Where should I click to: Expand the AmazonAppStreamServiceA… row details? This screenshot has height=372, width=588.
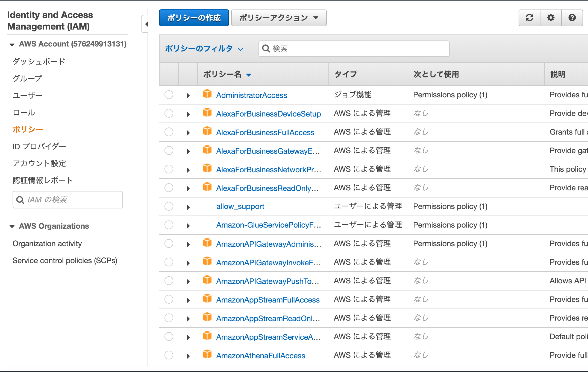[x=188, y=338]
